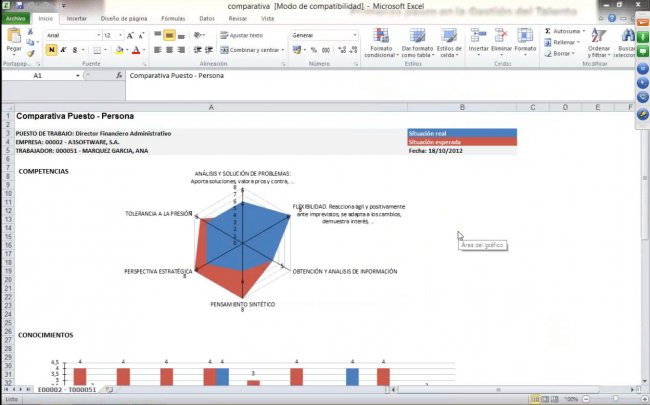
Task: Toggle Subrayado underline formatting
Action: pyautogui.click(x=75, y=50)
